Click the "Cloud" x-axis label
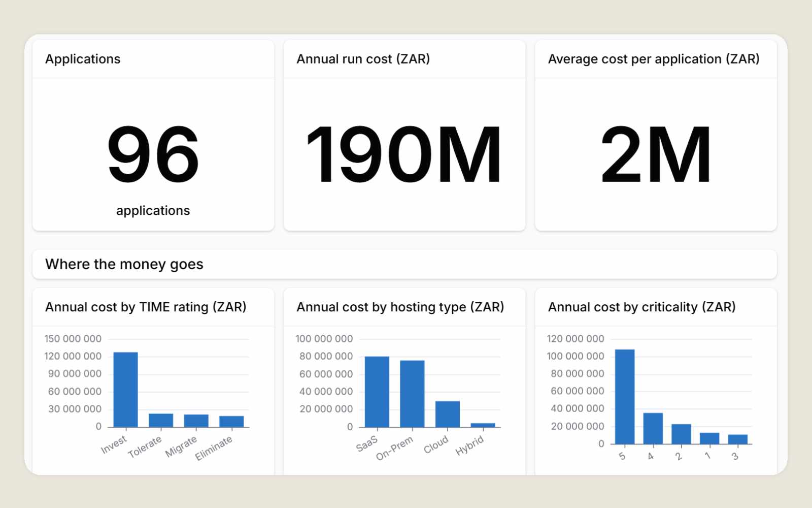 coord(436,444)
